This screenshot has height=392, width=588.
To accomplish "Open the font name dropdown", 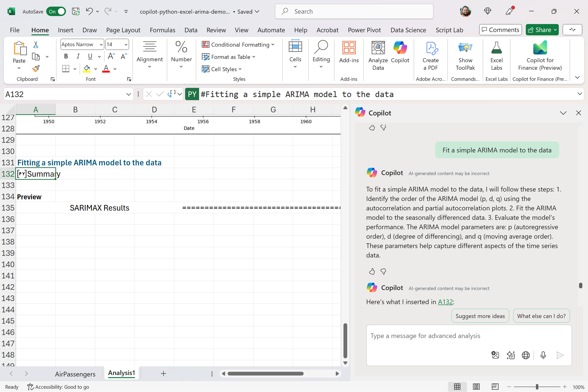I will (101, 45).
